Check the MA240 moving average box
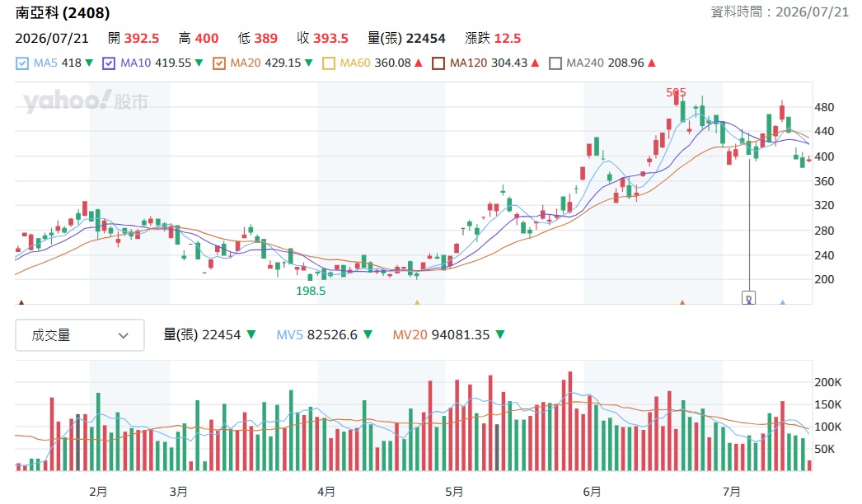This screenshot has height=504, width=862. pyautogui.click(x=555, y=63)
